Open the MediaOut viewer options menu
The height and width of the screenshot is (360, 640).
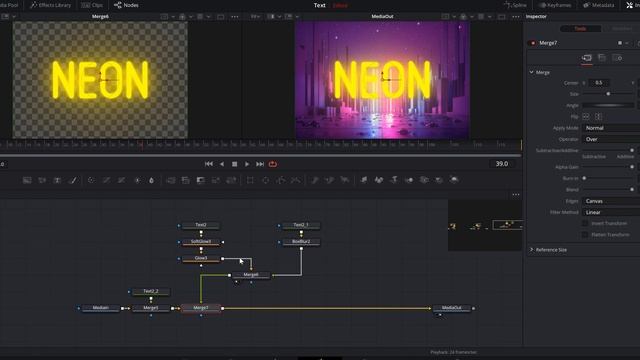(x=516, y=17)
